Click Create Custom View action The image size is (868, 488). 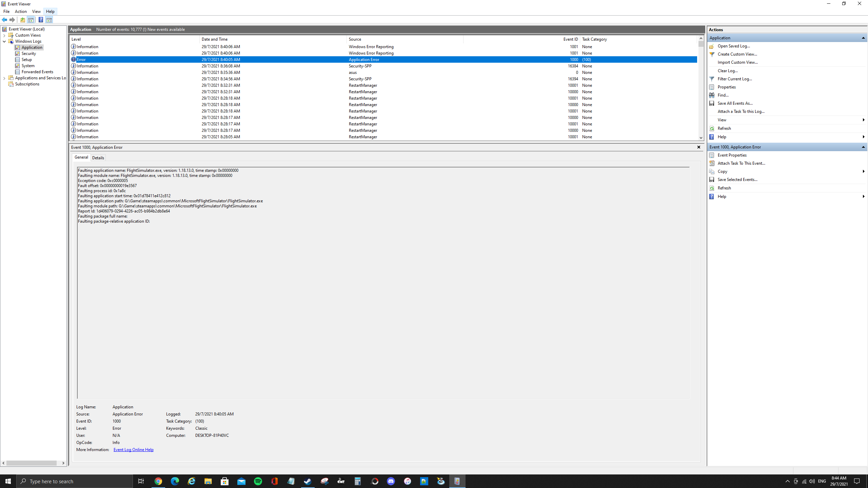point(737,54)
